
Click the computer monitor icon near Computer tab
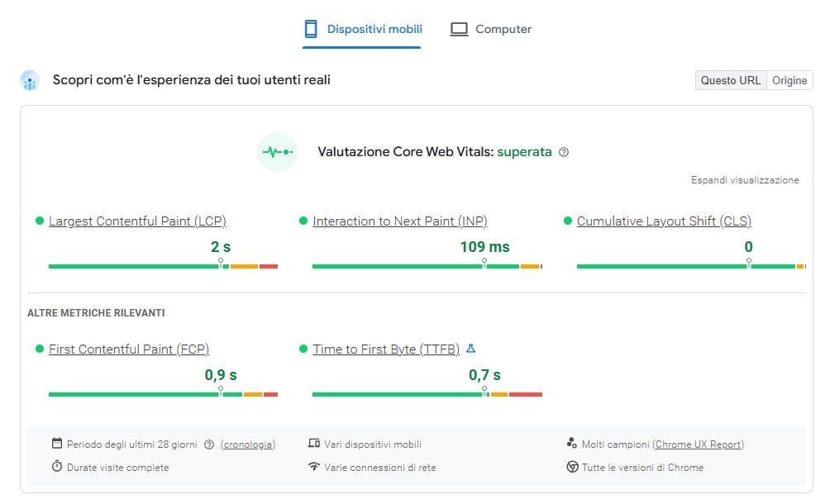(x=458, y=29)
